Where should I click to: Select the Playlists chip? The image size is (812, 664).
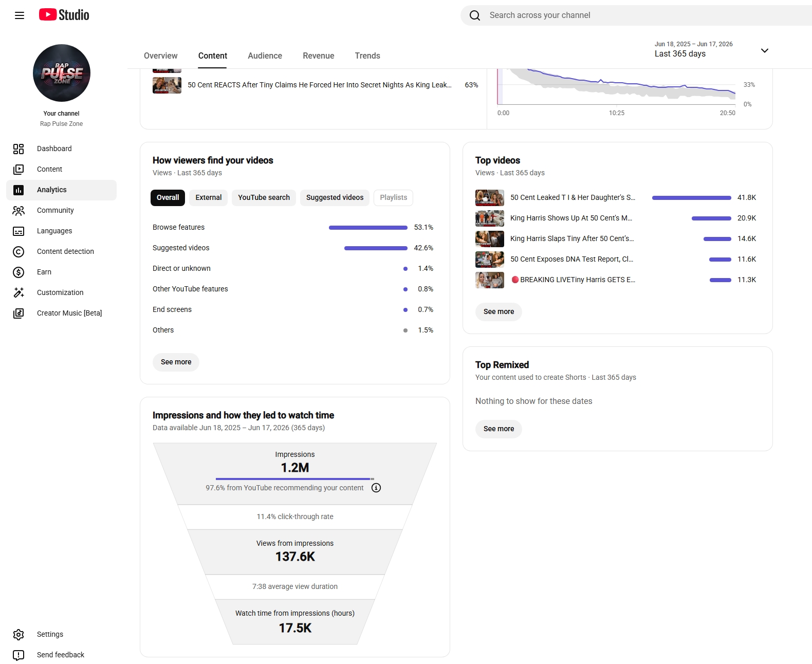pyautogui.click(x=393, y=197)
